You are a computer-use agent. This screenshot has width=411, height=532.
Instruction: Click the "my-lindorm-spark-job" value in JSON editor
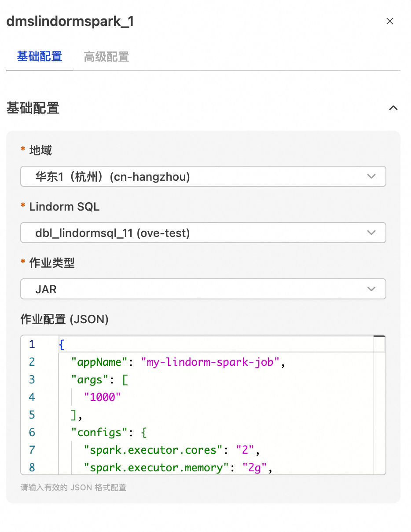point(210,362)
